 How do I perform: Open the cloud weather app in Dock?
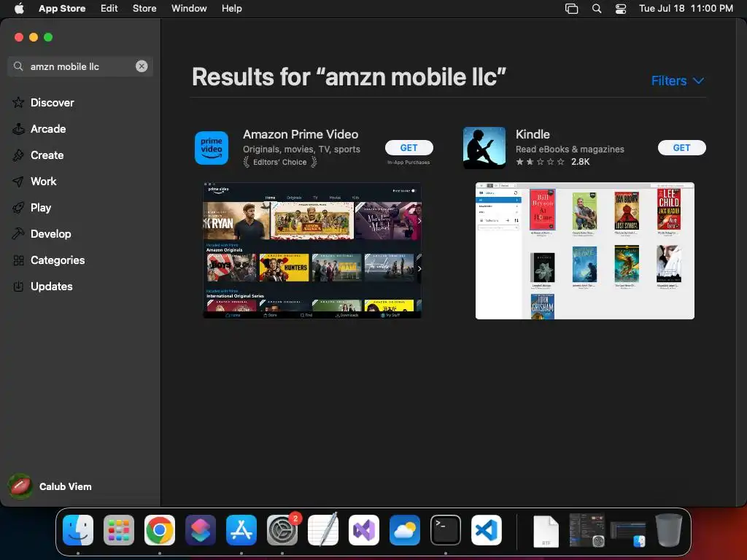(x=405, y=529)
